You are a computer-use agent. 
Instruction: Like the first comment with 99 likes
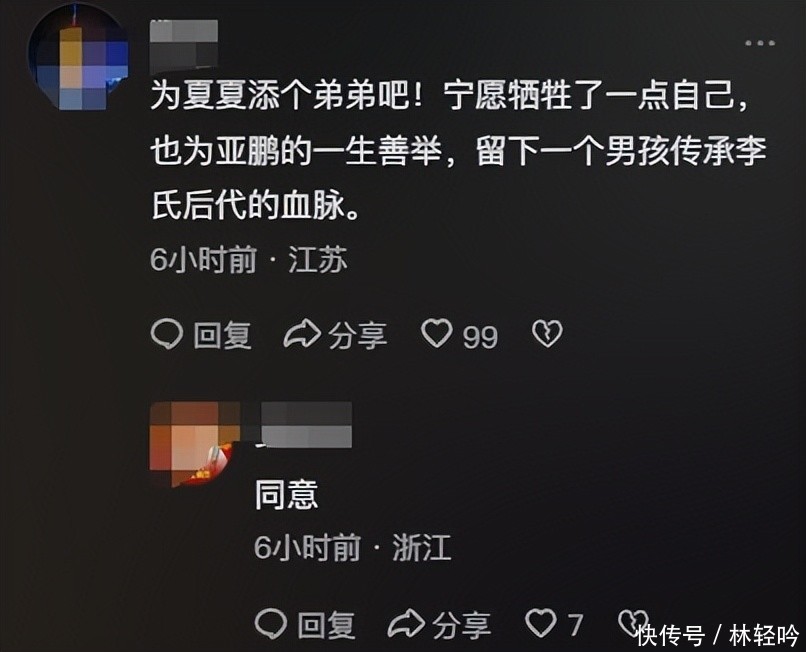pyautogui.click(x=436, y=333)
